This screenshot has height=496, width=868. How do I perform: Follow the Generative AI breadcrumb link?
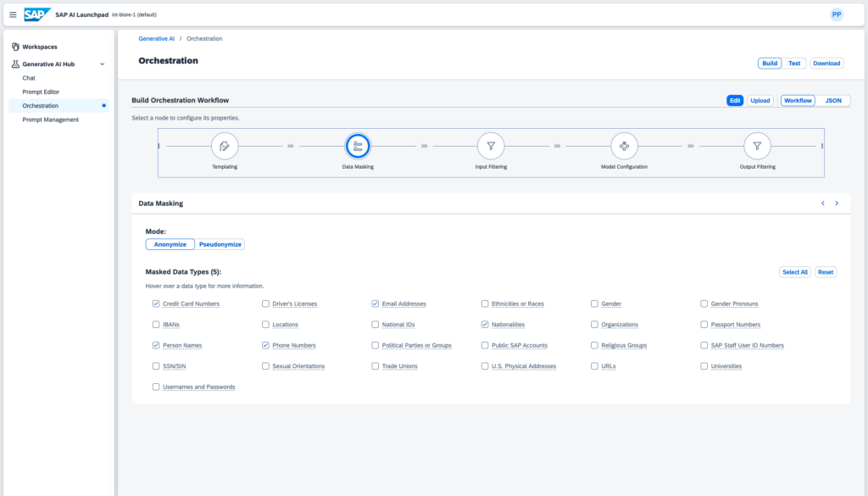pyautogui.click(x=157, y=39)
